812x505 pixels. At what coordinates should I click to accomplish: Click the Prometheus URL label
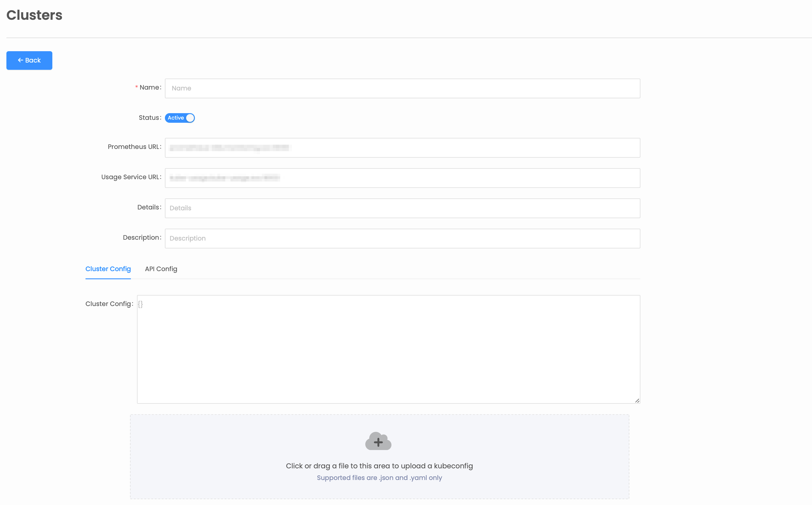coord(134,147)
